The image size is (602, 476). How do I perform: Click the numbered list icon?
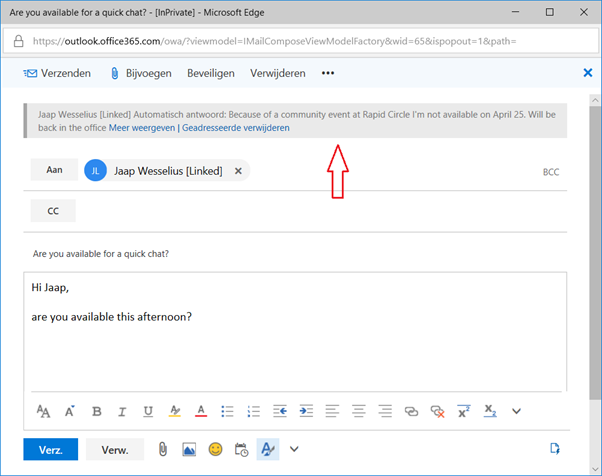253,411
